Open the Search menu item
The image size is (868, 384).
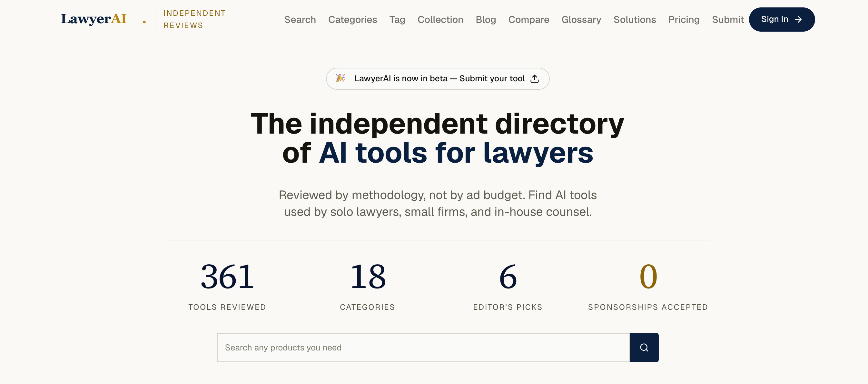300,20
